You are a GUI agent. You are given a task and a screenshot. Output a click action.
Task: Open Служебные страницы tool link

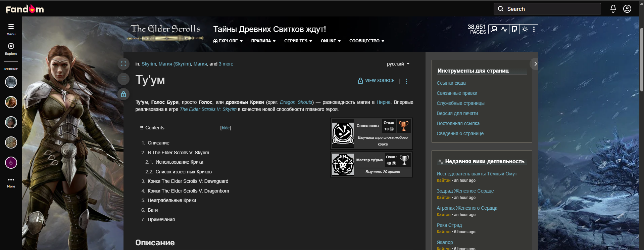460,103
